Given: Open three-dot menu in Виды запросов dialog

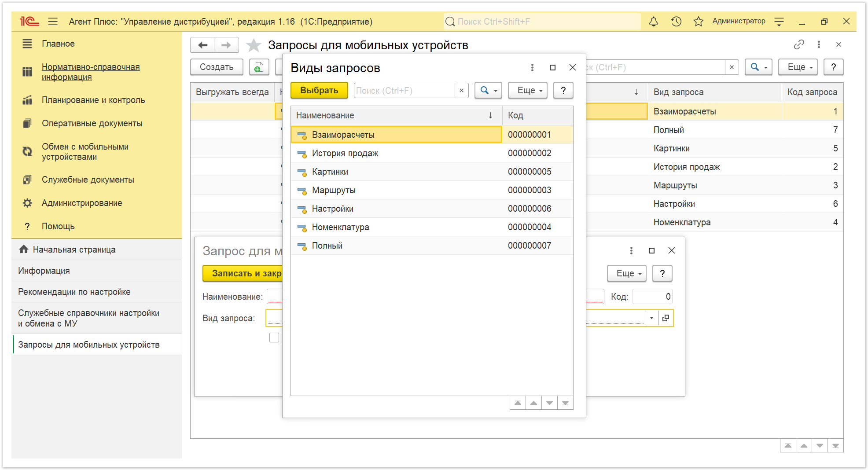Looking at the screenshot, I should [532, 67].
